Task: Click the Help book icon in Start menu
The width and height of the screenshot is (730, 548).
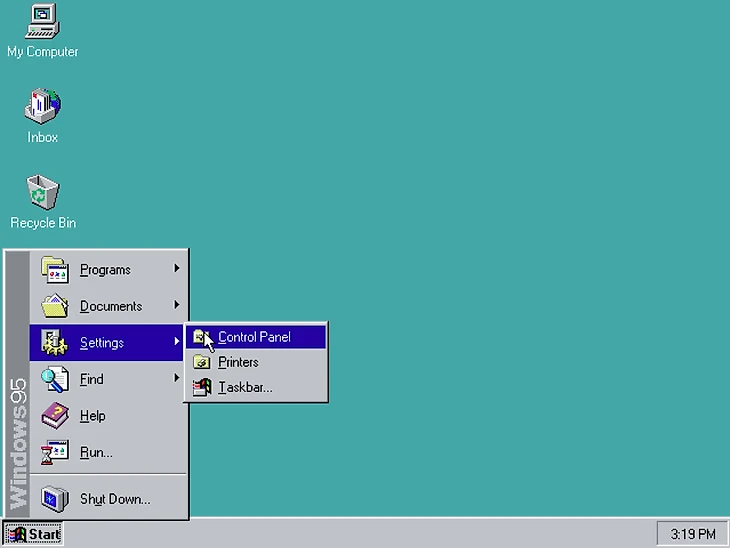Action: coord(55,415)
